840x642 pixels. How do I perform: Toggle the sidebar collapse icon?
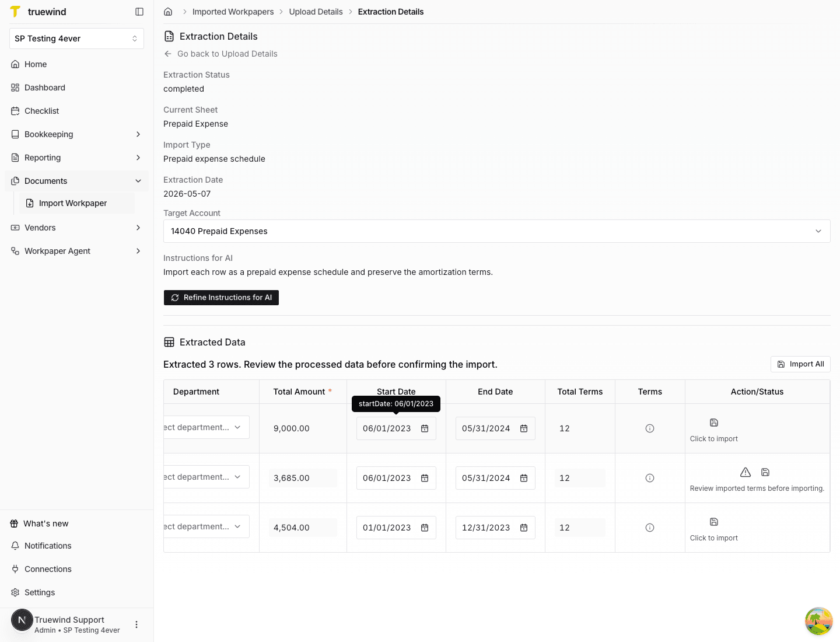point(139,12)
